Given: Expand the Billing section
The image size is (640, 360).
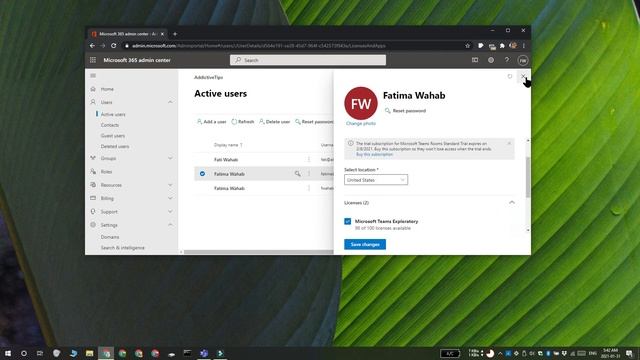Looking at the screenshot, I should pos(170,198).
